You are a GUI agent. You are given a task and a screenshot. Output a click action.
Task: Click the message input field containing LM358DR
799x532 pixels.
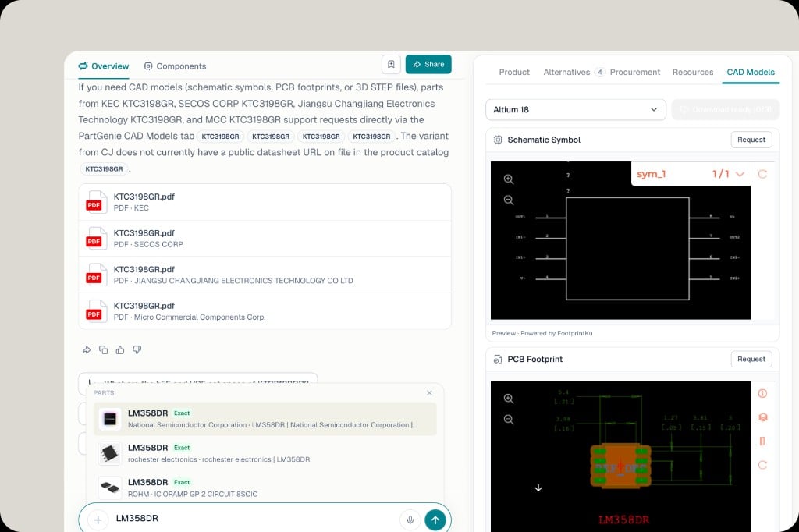pos(255,519)
